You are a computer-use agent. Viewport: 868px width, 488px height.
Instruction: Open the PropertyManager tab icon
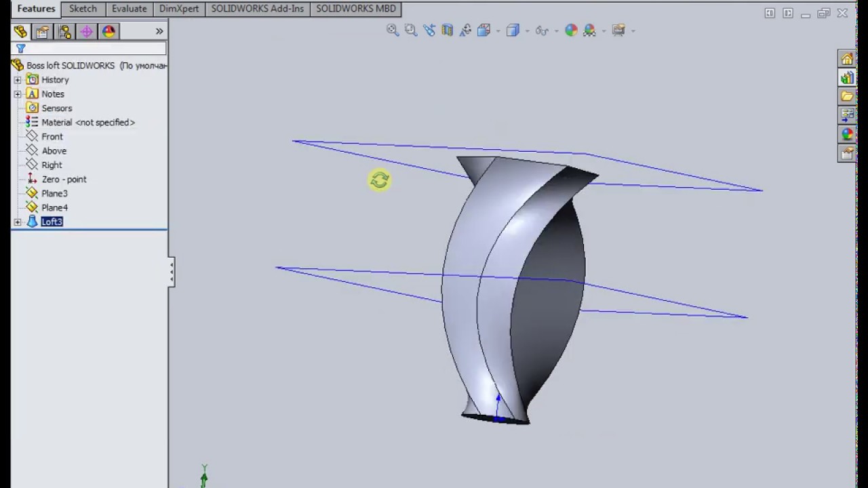[x=43, y=31]
